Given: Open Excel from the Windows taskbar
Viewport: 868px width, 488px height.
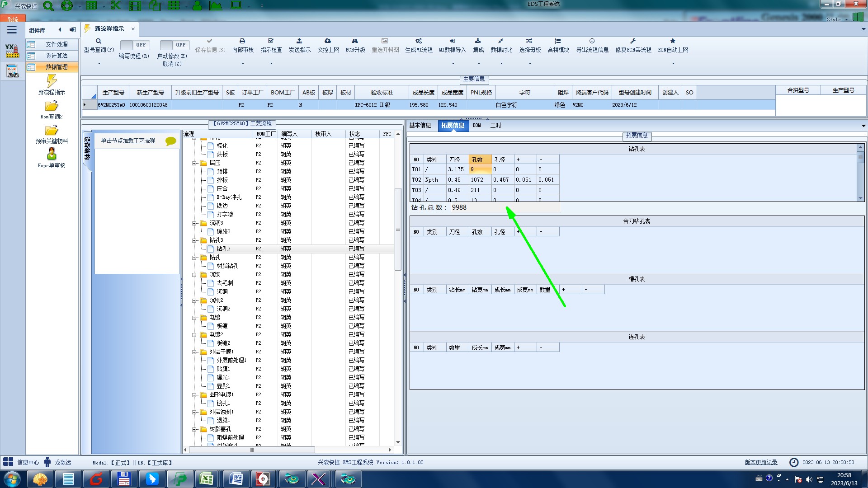Looking at the screenshot, I should point(207,479).
